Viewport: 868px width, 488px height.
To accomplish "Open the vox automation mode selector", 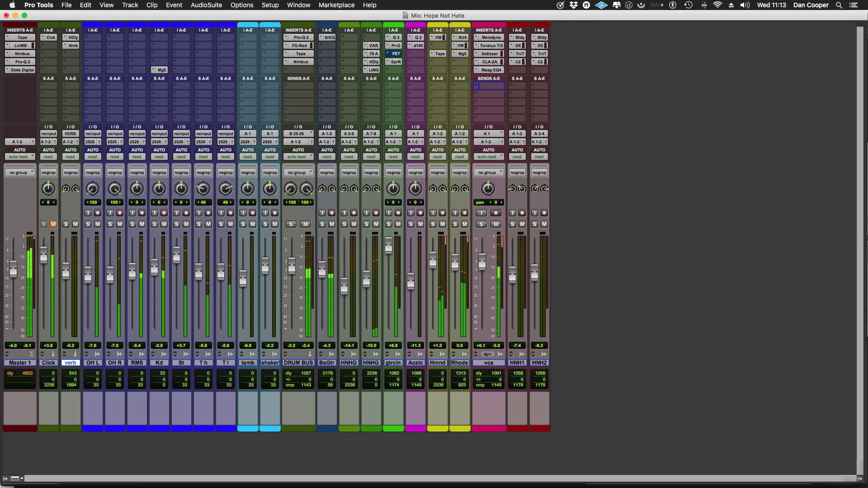I will click(x=488, y=157).
